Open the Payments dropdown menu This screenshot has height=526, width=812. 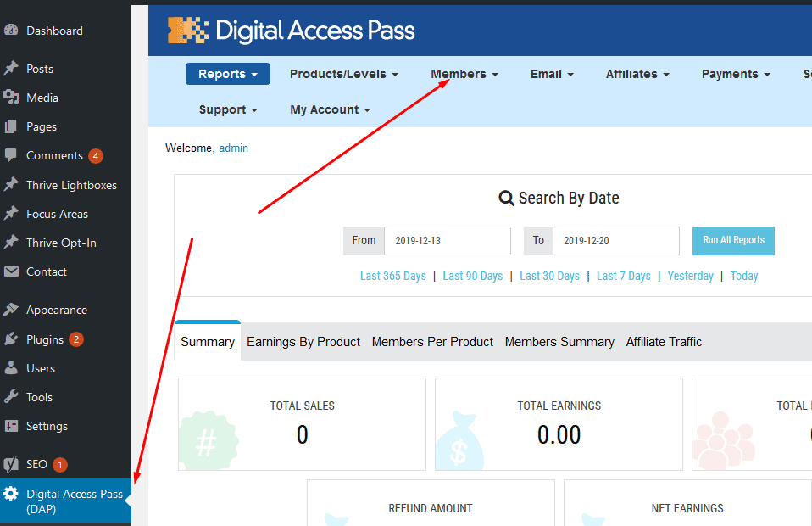(736, 74)
